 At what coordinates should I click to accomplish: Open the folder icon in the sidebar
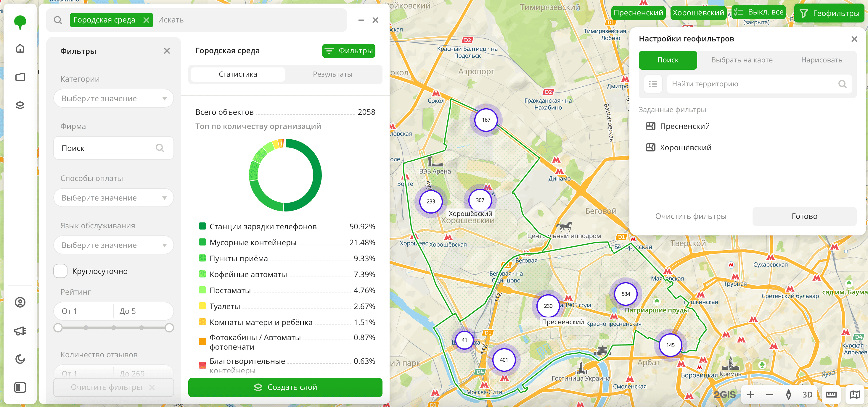20,77
